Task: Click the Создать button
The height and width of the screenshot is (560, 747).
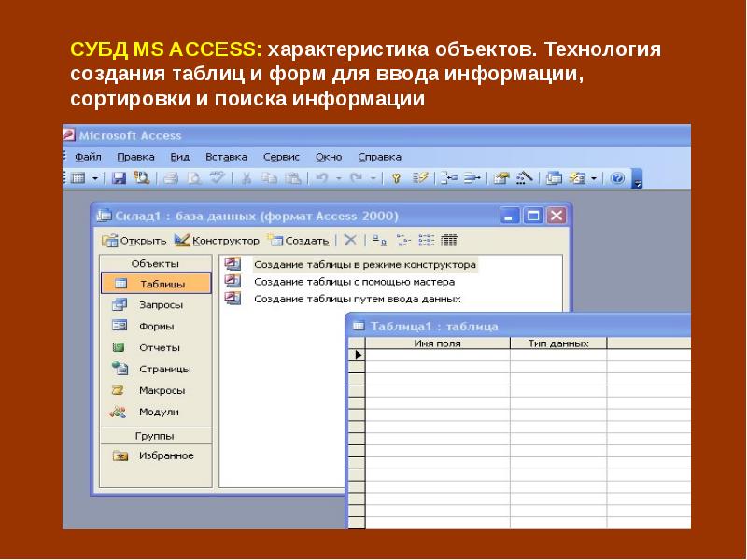Action: (x=299, y=241)
